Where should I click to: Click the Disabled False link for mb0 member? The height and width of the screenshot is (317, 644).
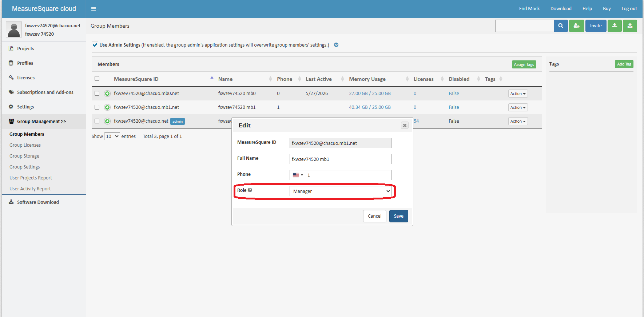coord(454,94)
